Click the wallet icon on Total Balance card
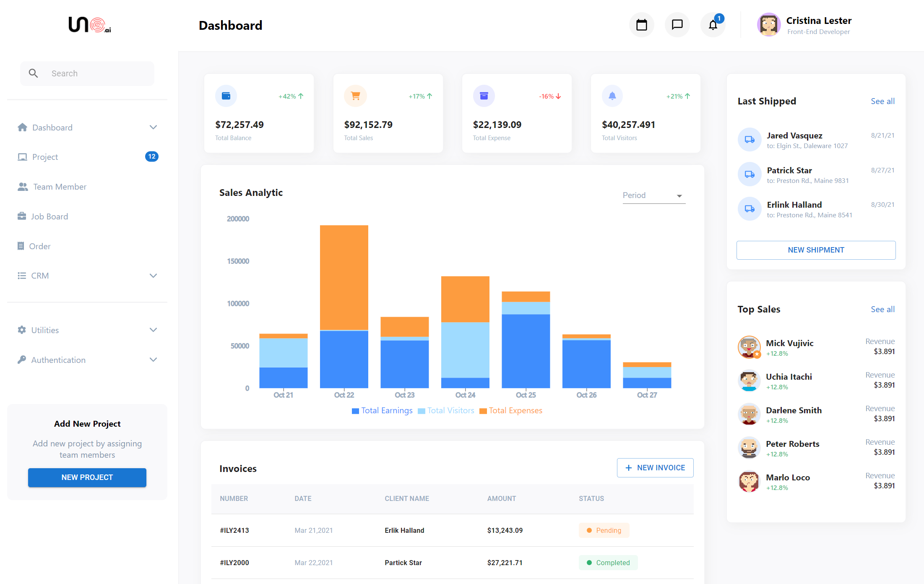 [226, 96]
